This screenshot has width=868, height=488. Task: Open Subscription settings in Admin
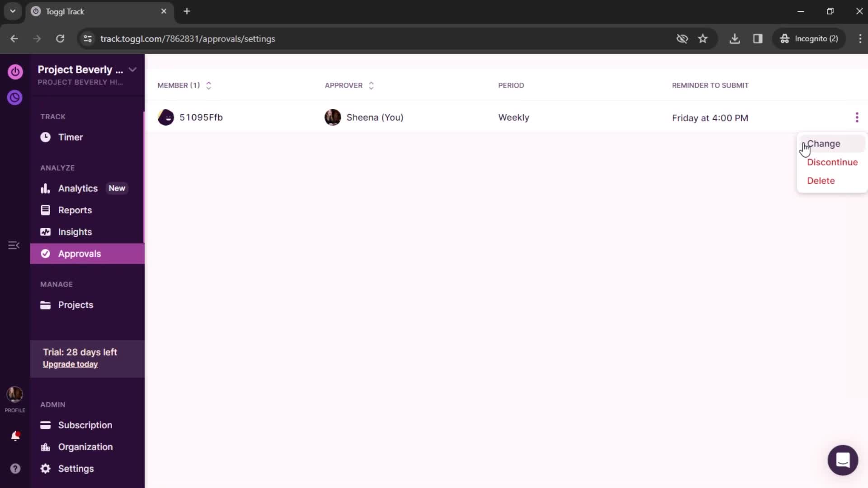pyautogui.click(x=85, y=425)
